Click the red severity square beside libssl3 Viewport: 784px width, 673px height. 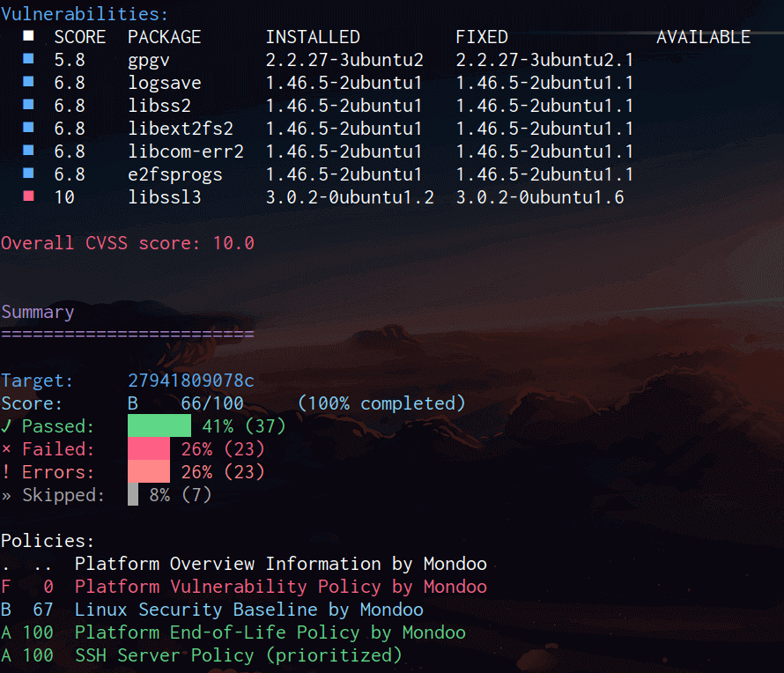click(x=29, y=197)
